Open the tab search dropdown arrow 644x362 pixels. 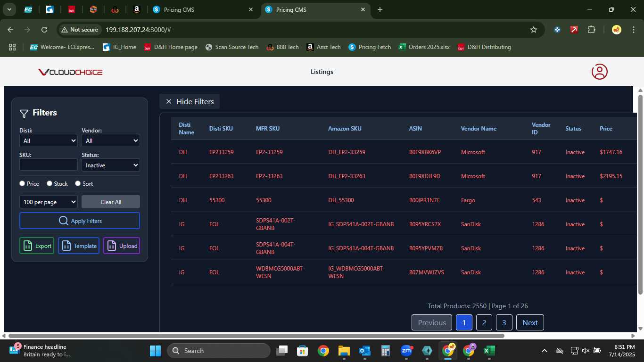pos(9,9)
